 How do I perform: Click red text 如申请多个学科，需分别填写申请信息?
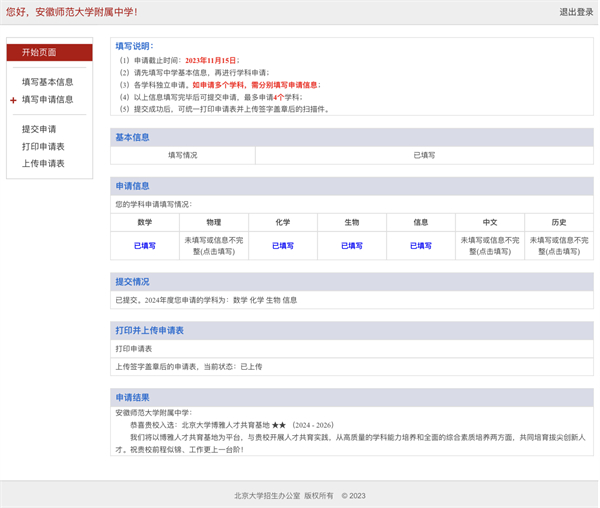(x=255, y=85)
